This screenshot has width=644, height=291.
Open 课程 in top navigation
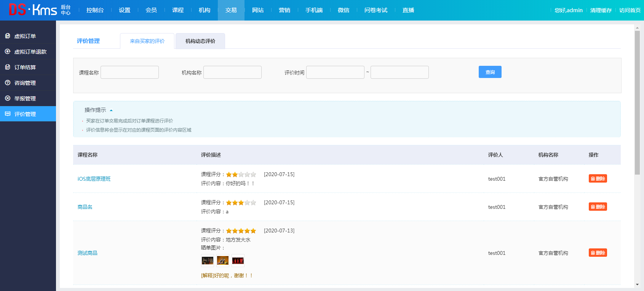pyautogui.click(x=178, y=10)
